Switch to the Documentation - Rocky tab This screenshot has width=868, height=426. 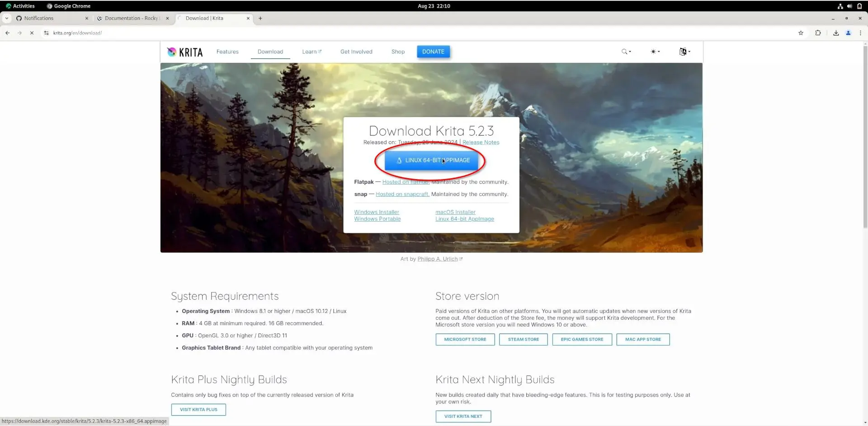131,18
